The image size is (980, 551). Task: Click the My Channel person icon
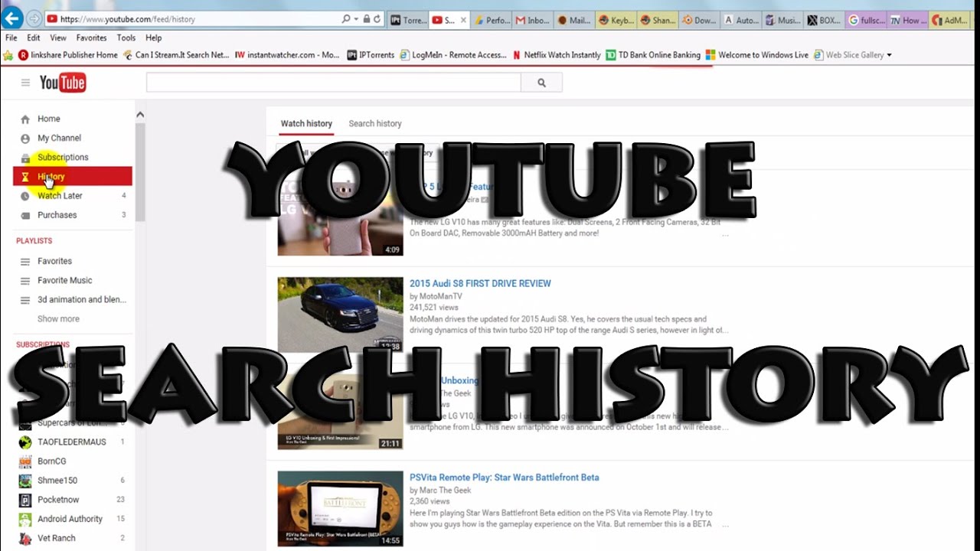25,139
